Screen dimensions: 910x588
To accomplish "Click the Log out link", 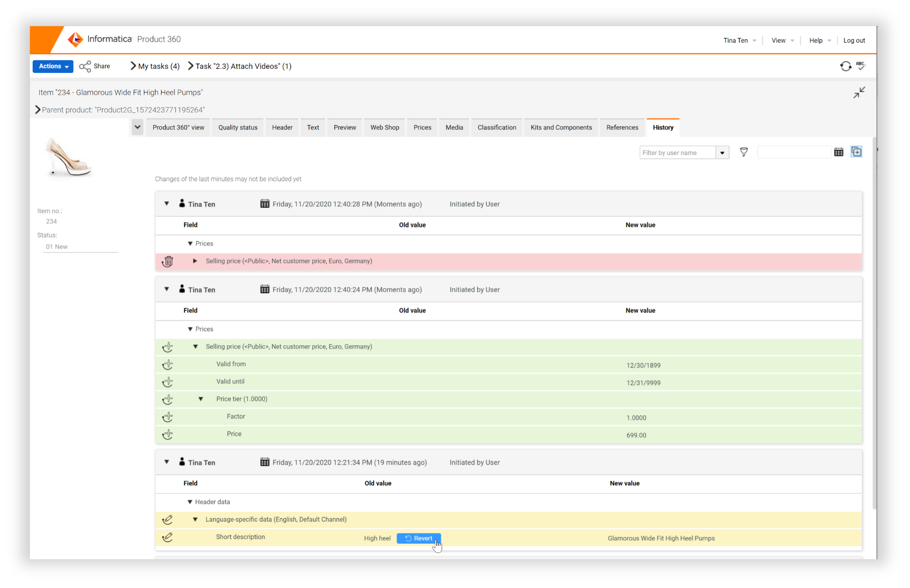I will tap(854, 40).
